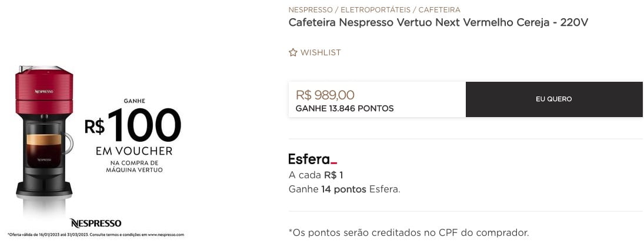Image resolution: width=644 pixels, height=243 pixels.
Task: Click the R$ 989,00 price
Action: [325, 95]
